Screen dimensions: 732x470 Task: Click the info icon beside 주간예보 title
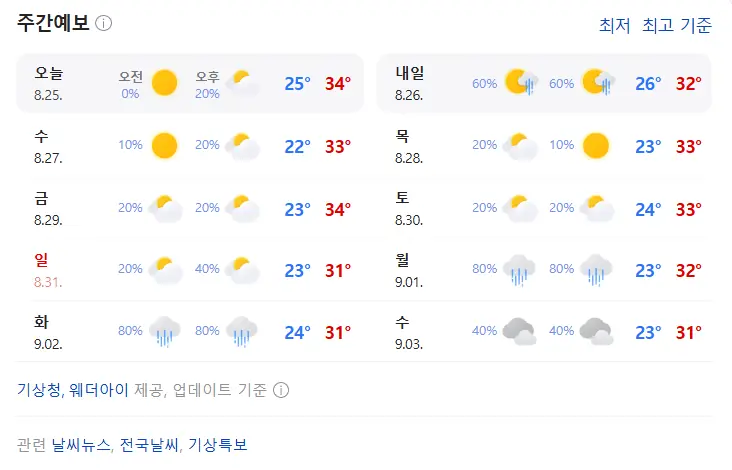click(x=104, y=23)
